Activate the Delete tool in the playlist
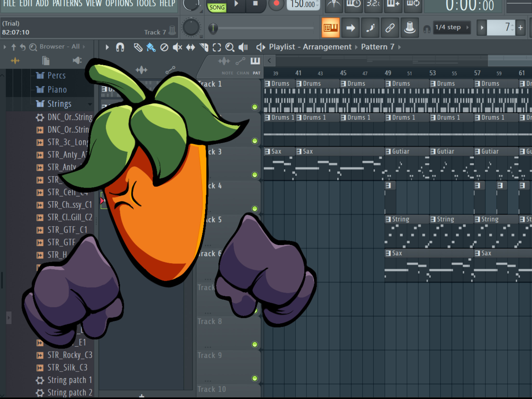This screenshot has width=532, height=399. tap(164, 48)
